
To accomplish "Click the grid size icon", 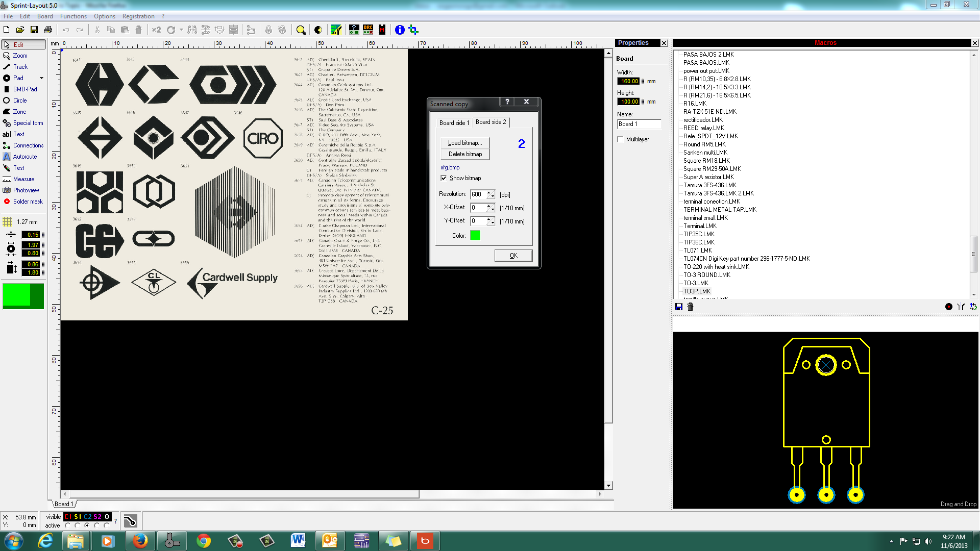I will [x=8, y=222].
